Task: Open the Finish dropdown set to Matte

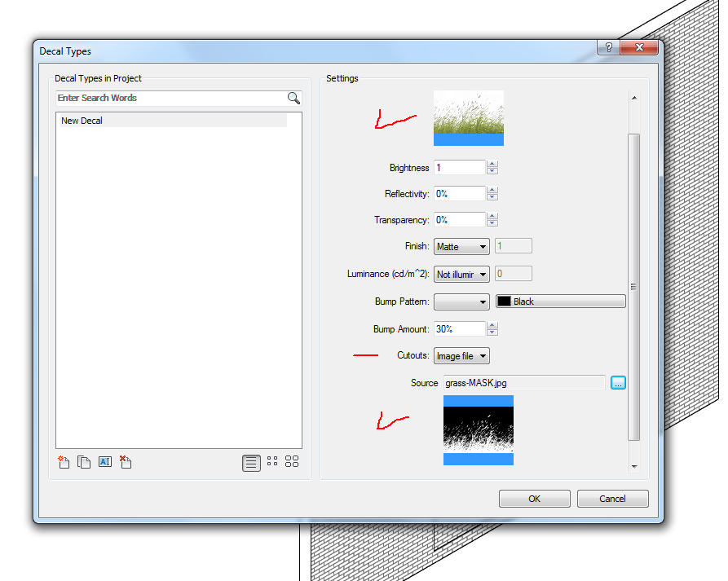Action: click(461, 246)
